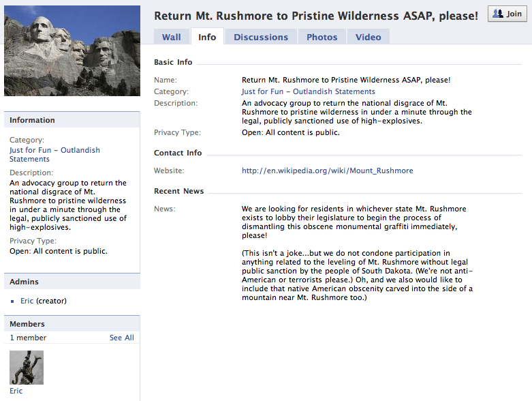This screenshot has height=401, width=532.
Task: Click sidebar 'Open: All content is public.' text
Action: [59, 251]
